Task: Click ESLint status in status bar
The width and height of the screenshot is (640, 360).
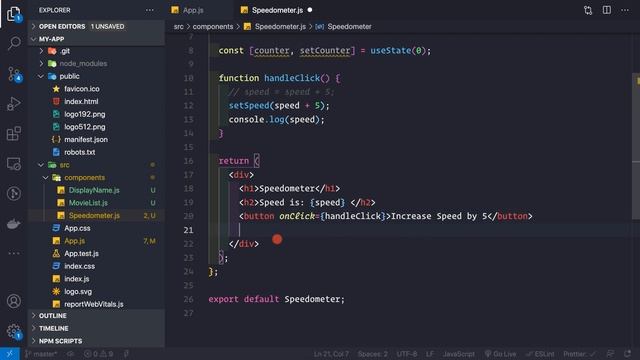Action: click(540, 354)
